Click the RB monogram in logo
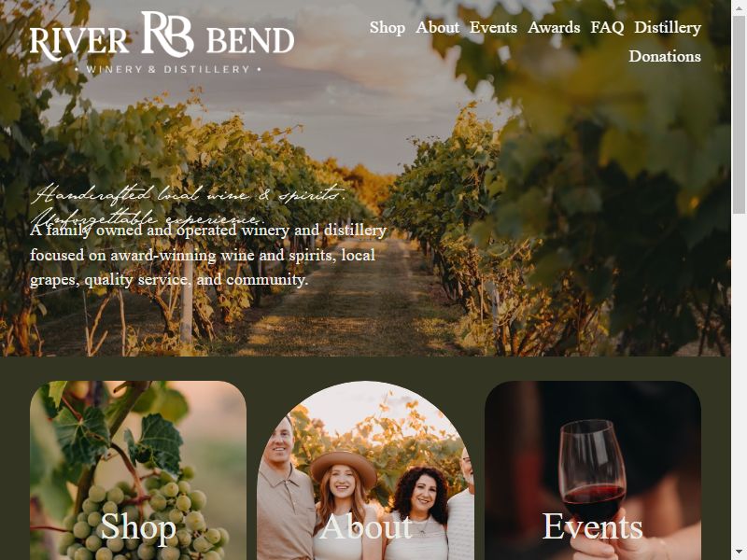 [167, 34]
